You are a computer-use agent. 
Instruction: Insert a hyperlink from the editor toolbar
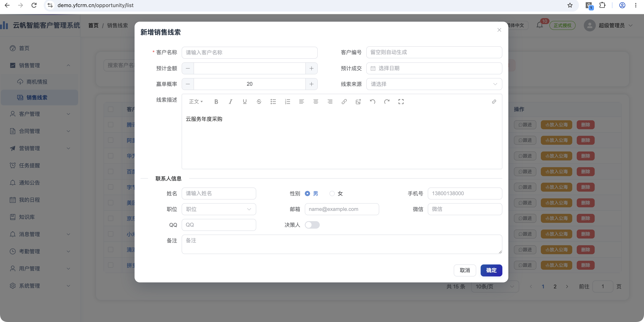[344, 102]
